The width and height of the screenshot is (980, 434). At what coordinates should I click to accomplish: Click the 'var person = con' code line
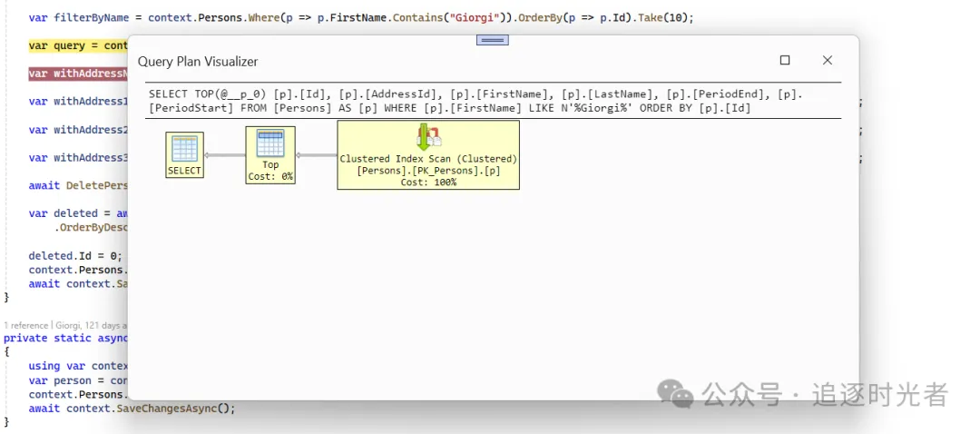(78, 380)
